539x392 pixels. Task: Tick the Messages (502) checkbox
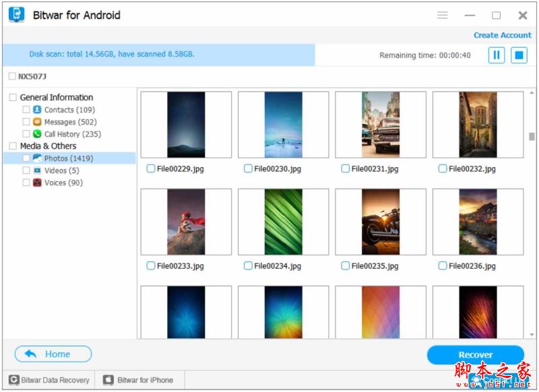[x=26, y=122]
